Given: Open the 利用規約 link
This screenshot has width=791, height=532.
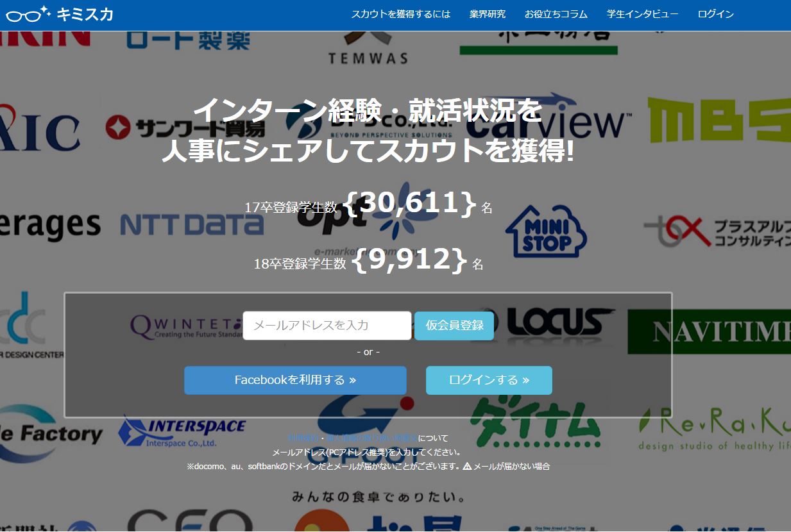Looking at the screenshot, I should pyautogui.click(x=304, y=438).
